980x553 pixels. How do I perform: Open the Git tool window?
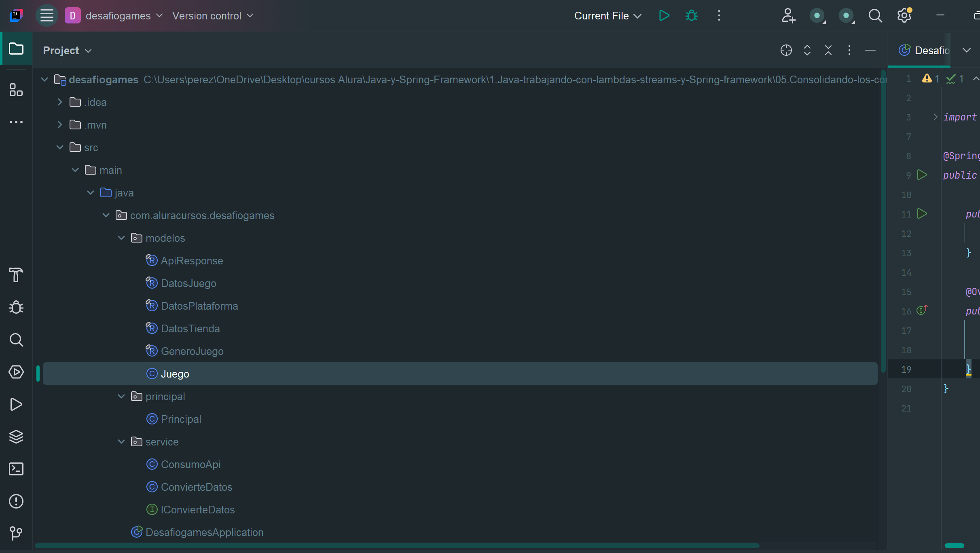(x=16, y=533)
